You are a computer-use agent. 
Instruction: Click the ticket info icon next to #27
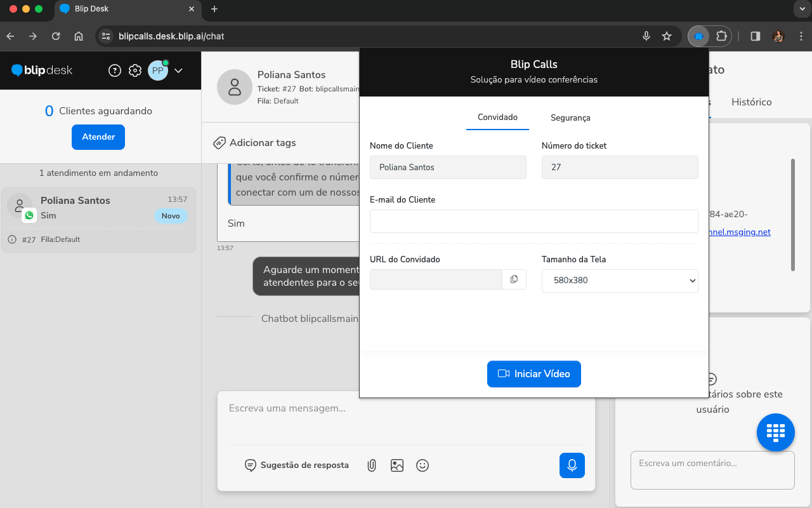[x=12, y=239]
